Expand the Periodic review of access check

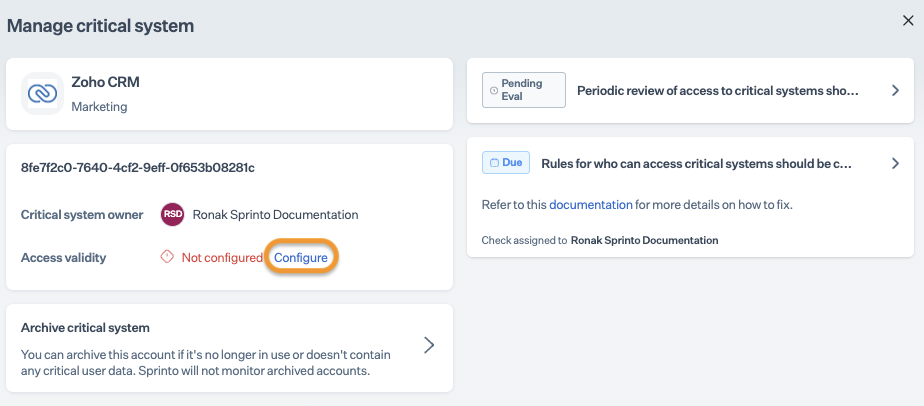(895, 91)
